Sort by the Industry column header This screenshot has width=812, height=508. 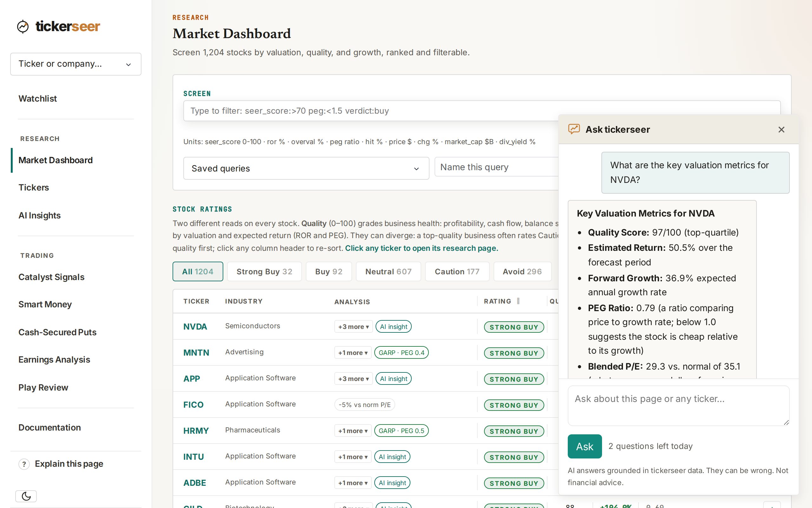click(x=244, y=301)
